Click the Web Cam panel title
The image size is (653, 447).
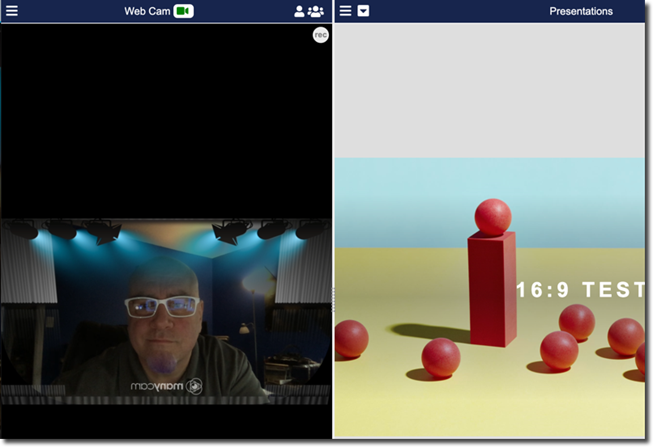(x=146, y=11)
